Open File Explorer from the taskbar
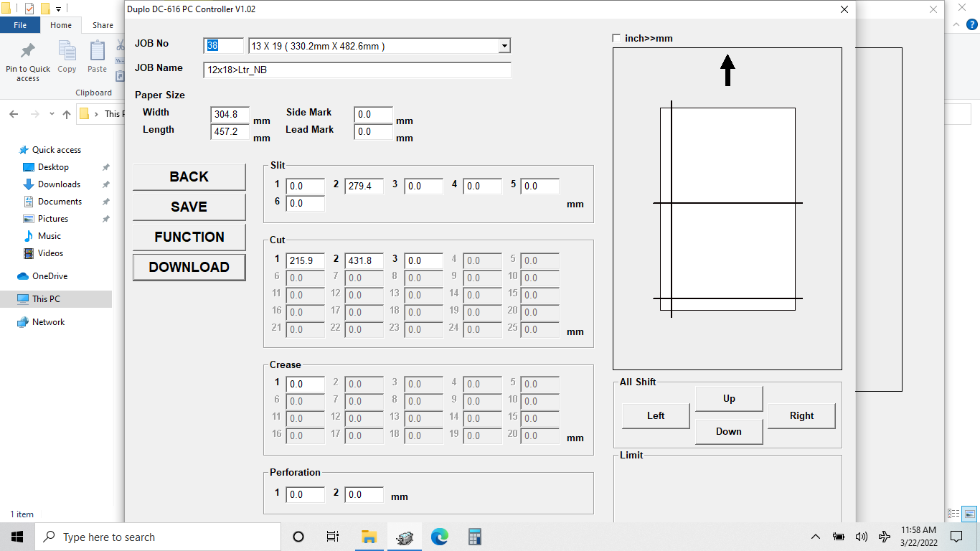 [x=369, y=537]
